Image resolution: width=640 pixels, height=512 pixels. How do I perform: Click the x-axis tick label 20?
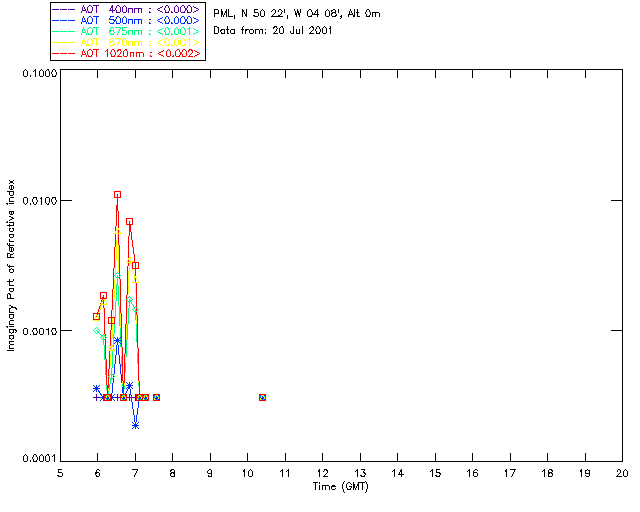[622, 473]
